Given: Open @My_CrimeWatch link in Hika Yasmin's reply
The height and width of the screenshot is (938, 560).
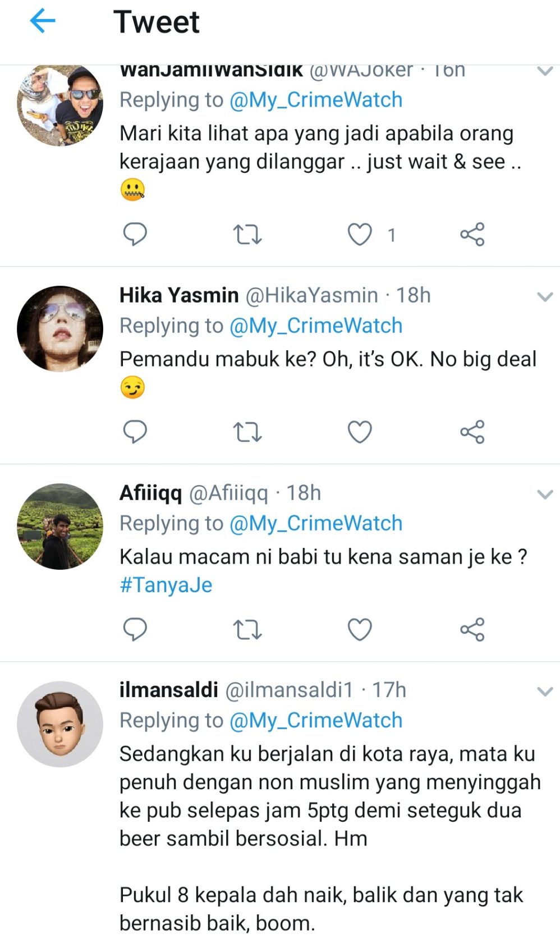Looking at the screenshot, I should click(316, 326).
